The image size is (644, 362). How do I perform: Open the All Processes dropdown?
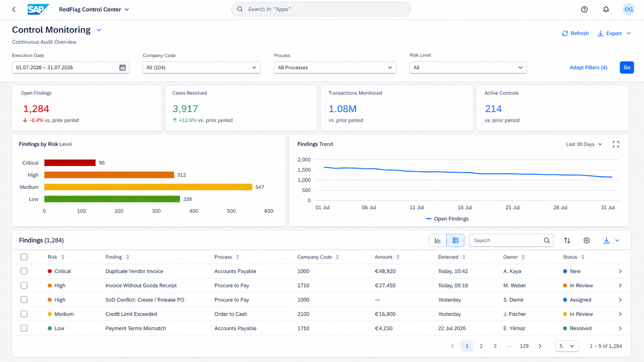click(335, 67)
